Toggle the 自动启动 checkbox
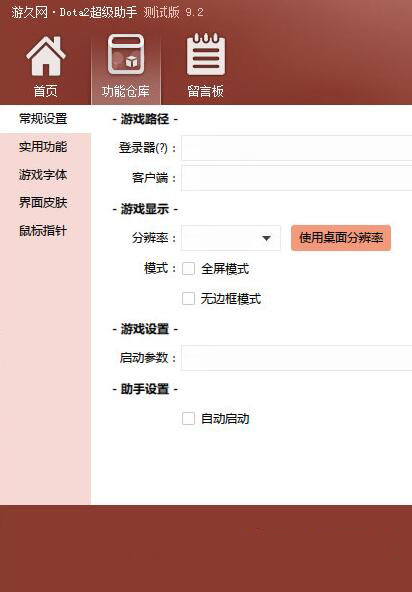Image resolution: width=412 pixels, height=592 pixels. tap(188, 418)
